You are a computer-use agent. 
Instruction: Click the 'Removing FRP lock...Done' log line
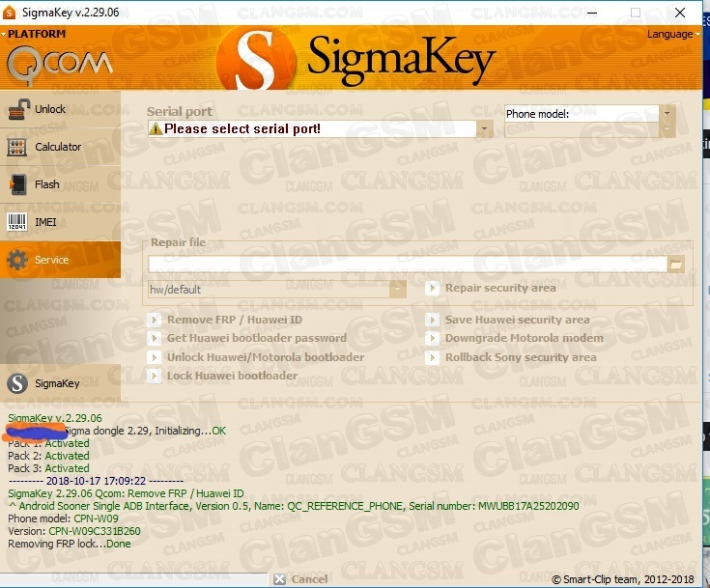point(70,544)
